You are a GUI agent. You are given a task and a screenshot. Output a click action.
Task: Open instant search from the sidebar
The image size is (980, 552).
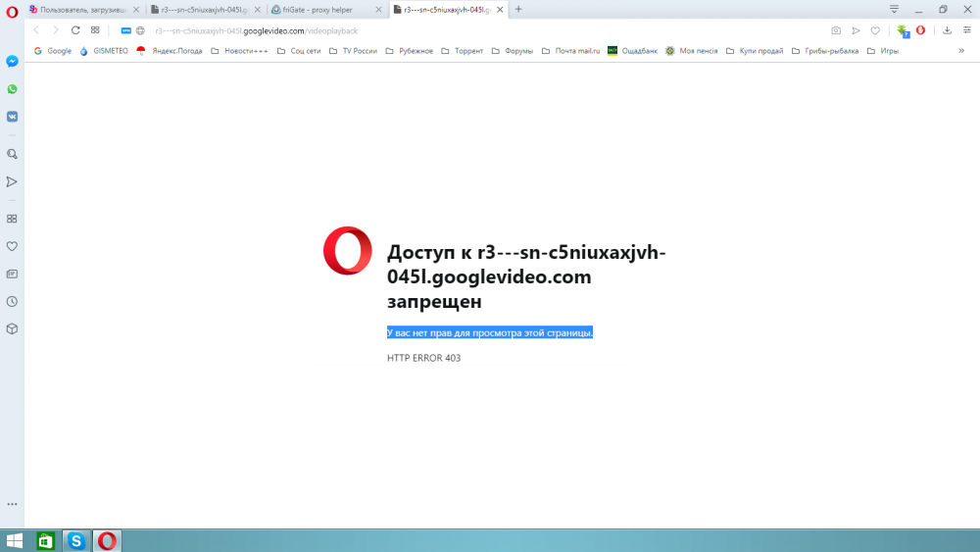(12, 154)
